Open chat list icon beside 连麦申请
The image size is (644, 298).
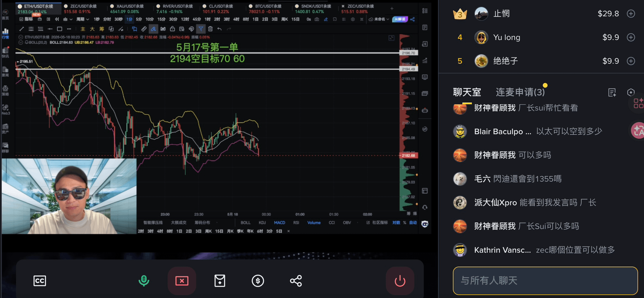tap(612, 92)
